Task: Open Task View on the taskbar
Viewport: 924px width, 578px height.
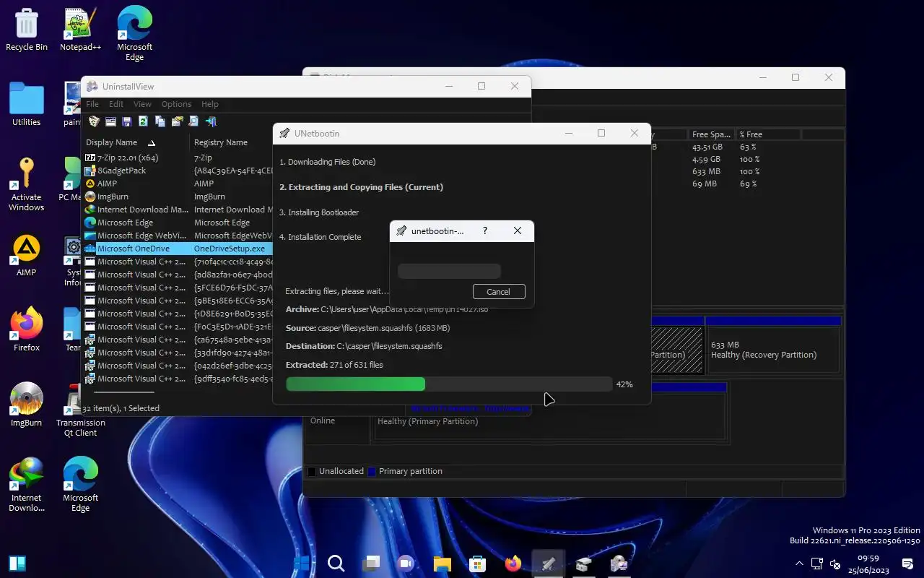Action: pyautogui.click(x=371, y=564)
